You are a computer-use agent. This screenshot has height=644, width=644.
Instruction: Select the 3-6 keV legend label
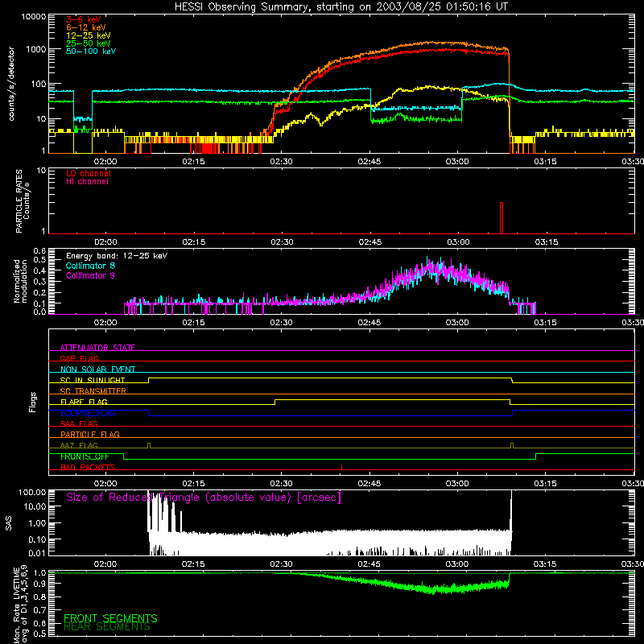[84, 19]
